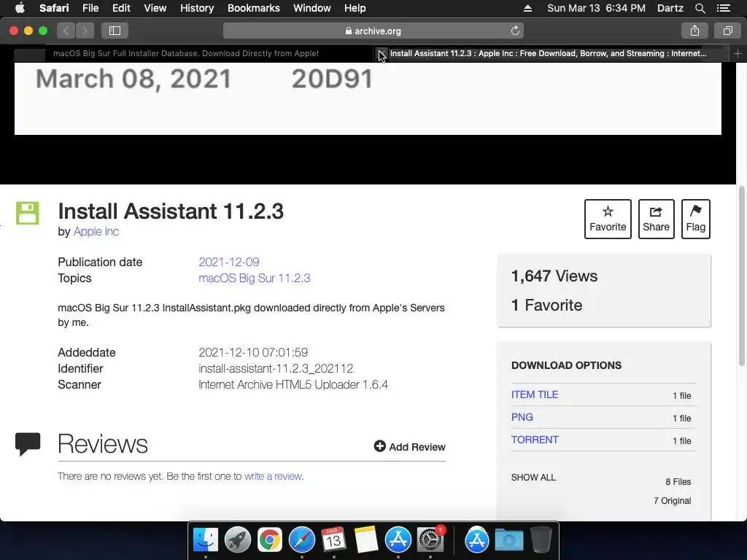The image size is (747, 560).
Task: Click the page vertical scrollbar
Action: point(741,276)
